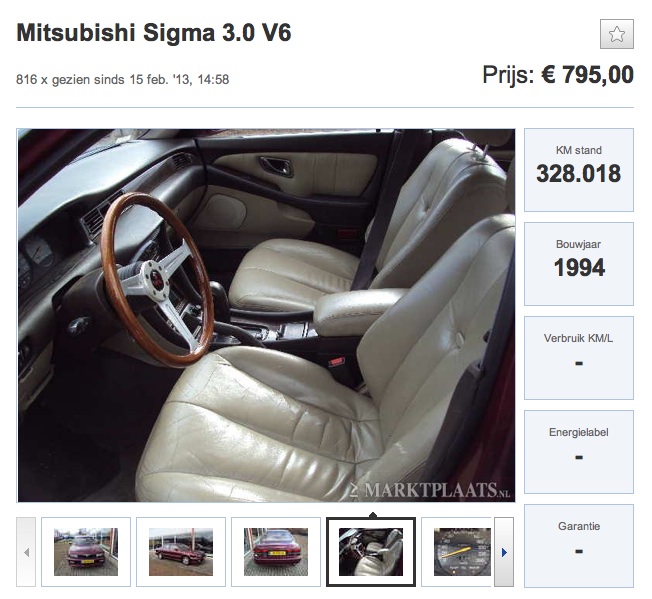Show next thumbnails with right arrow
Image resolution: width=652 pixels, height=599 pixels.
click(x=504, y=552)
